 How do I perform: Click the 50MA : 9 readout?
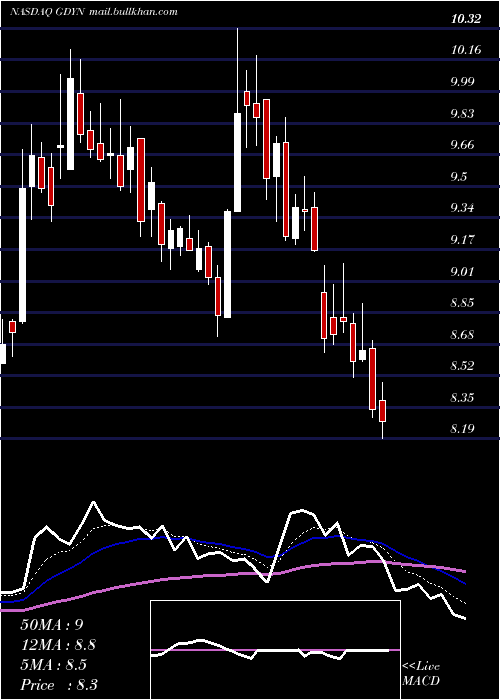coord(52,625)
